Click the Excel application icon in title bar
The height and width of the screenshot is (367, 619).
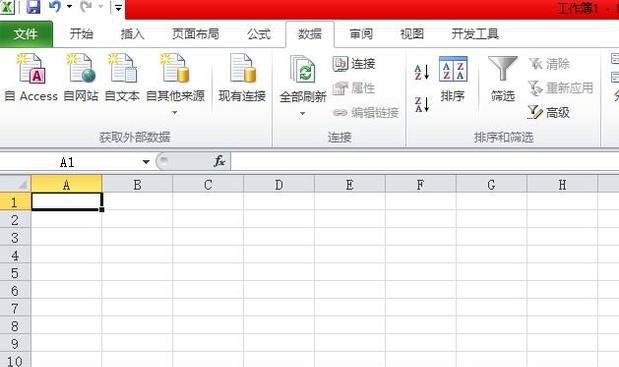[x=7, y=7]
